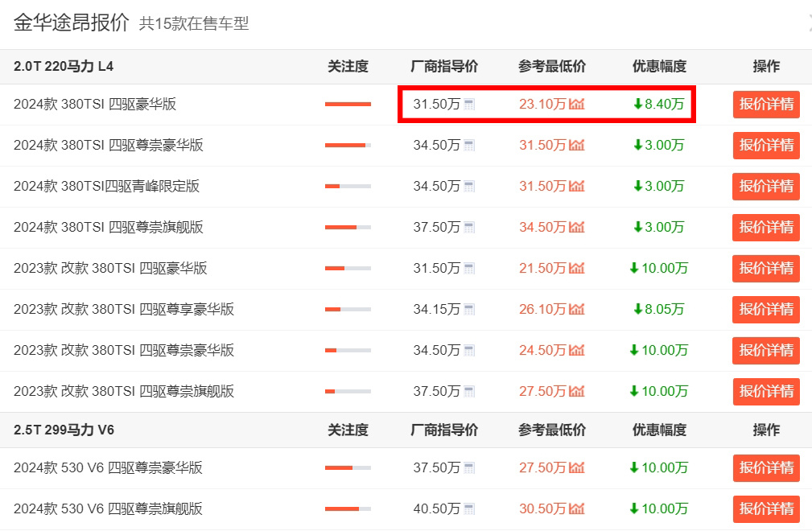The height and width of the screenshot is (531, 812).
Task: Click calculator icon beside 34.15万 price
Action: click(469, 310)
